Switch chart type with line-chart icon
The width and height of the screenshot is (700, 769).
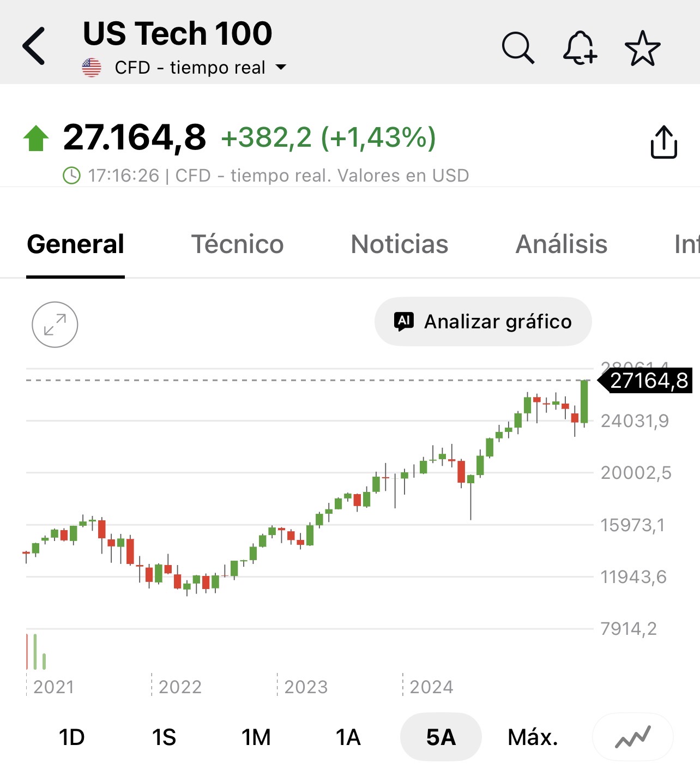pos(632,737)
